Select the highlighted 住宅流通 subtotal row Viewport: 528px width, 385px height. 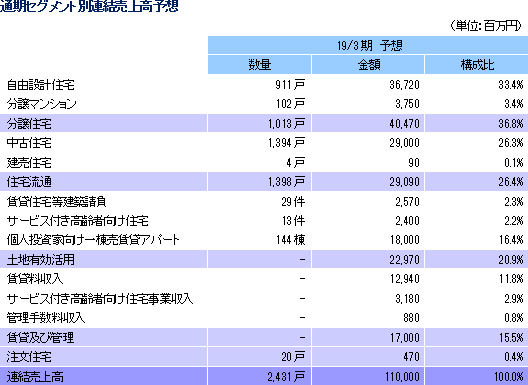tap(264, 182)
